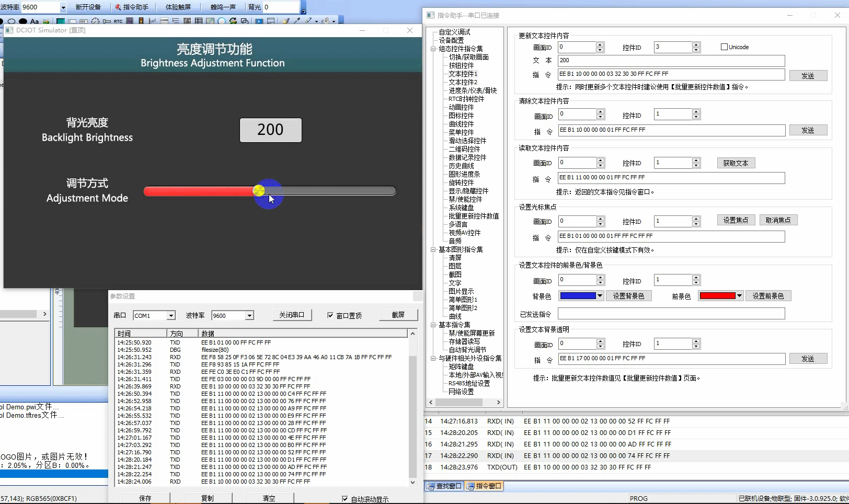Collapse the 组态控件指令集 tree node
The height and width of the screenshot is (504, 849).
433,49
